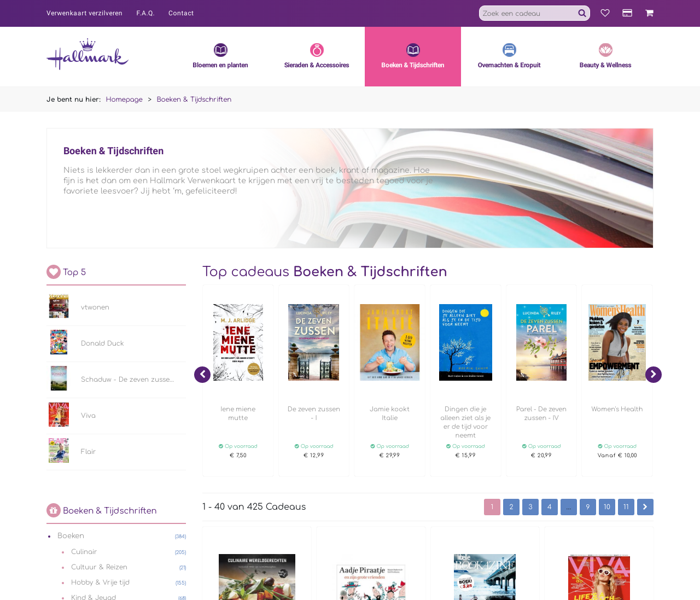
Task: Go to results page 2
Action: click(x=511, y=507)
